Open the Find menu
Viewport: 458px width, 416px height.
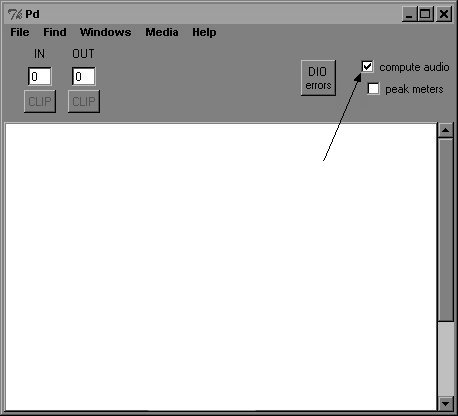click(x=55, y=32)
